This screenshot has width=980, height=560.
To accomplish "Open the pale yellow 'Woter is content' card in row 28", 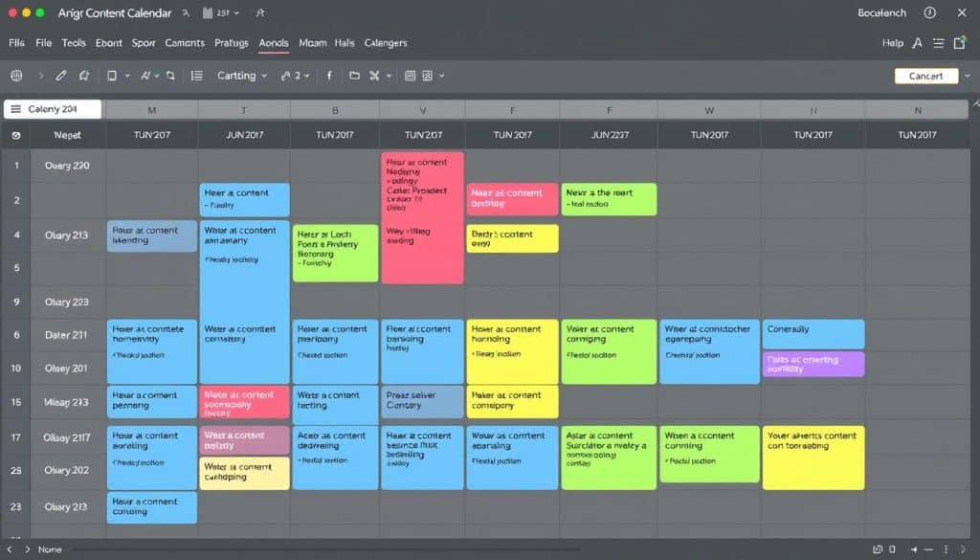I will tap(244, 473).
